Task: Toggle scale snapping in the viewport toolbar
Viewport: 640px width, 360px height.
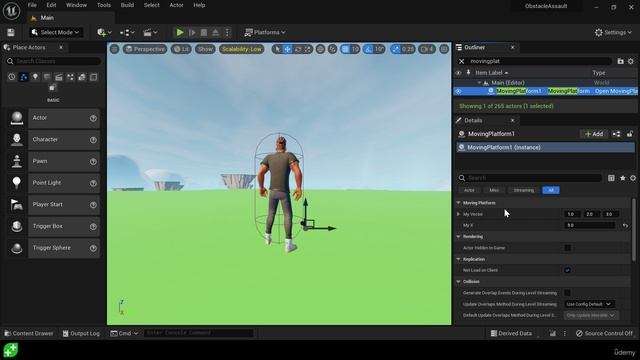Action: point(396,49)
